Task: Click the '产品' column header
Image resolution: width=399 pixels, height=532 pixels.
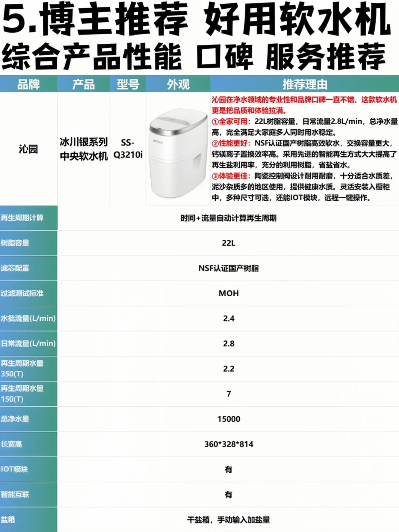Action: (83, 84)
